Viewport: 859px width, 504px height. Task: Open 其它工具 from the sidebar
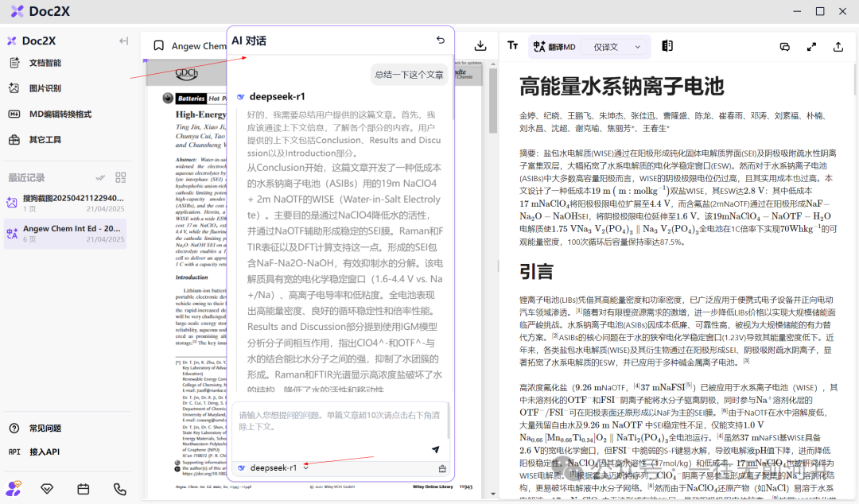coord(45,140)
